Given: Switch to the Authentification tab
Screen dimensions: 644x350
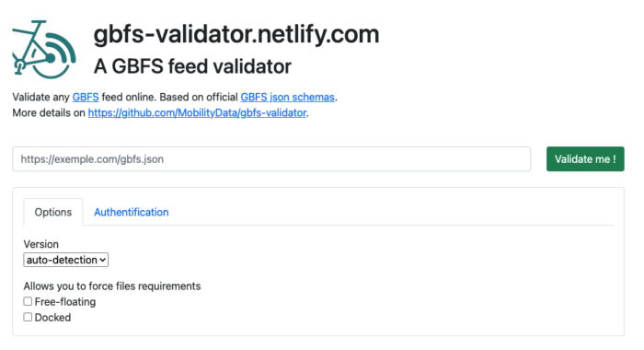Looking at the screenshot, I should coord(132,212).
